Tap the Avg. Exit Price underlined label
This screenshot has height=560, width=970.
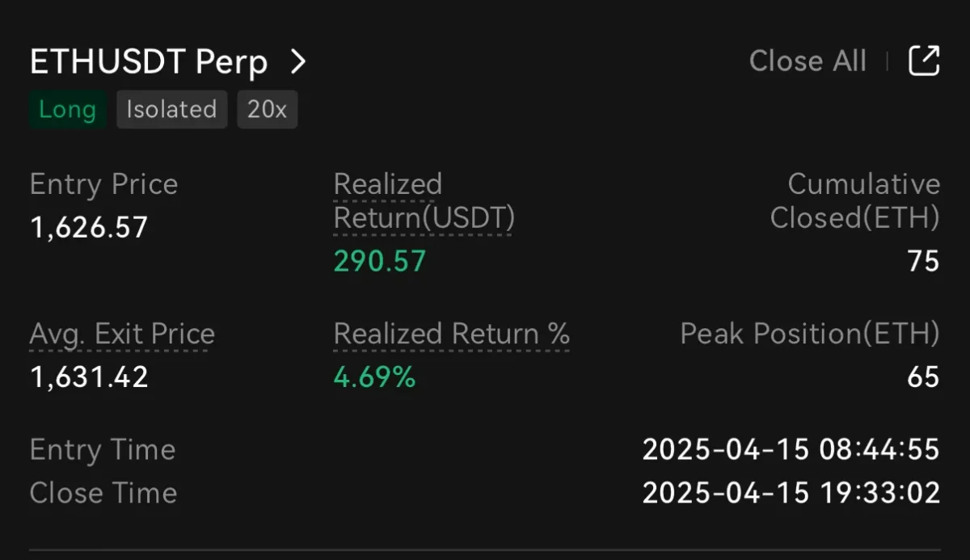coord(122,334)
